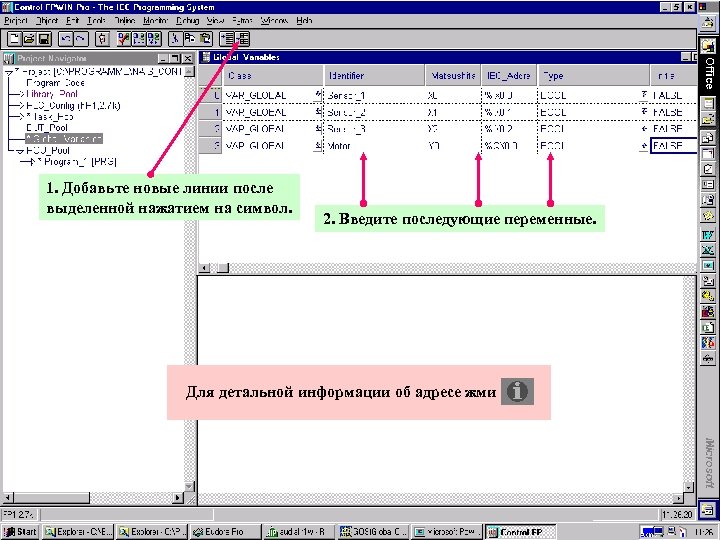Expand the Library_Pool tree node
This screenshot has width=720, height=540.
[21, 94]
